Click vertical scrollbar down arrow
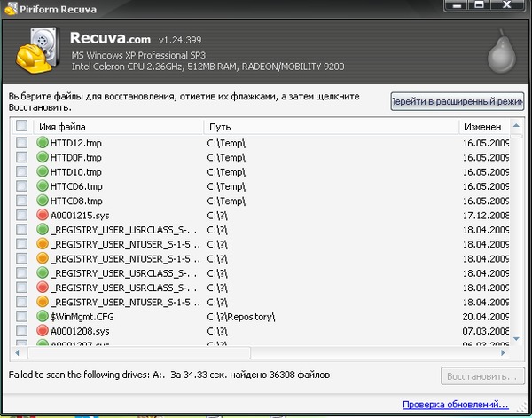 click(516, 339)
